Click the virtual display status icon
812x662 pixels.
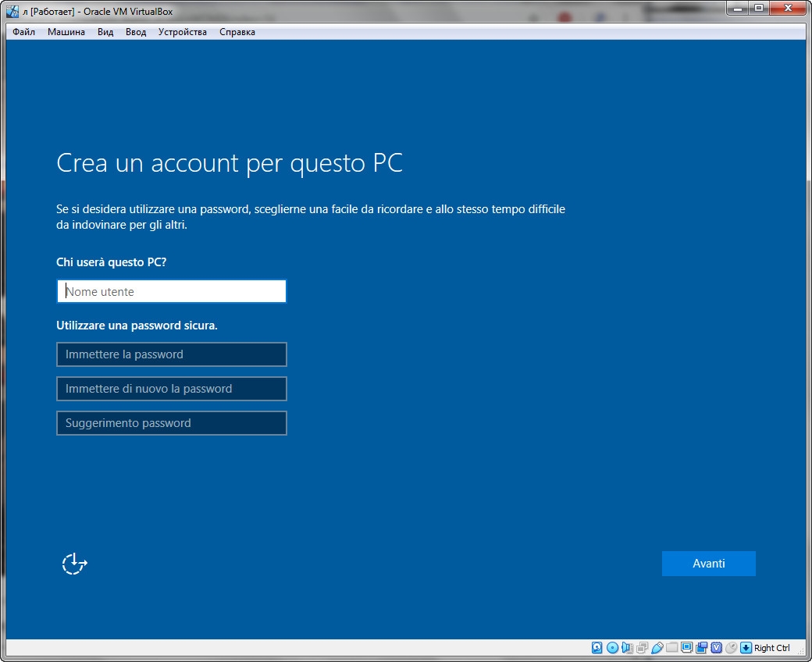pyautogui.click(x=686, y=648)
